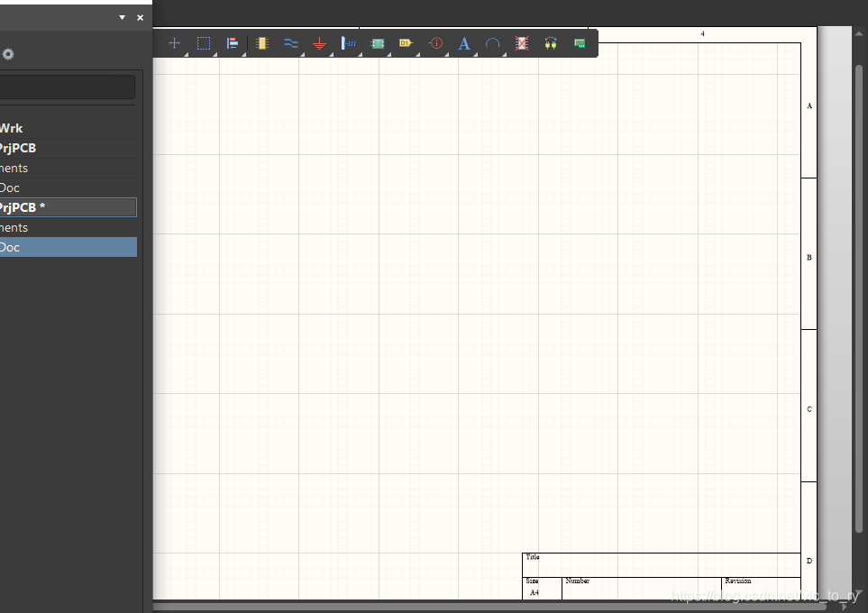Close the Projects panel

click(140, 18)
